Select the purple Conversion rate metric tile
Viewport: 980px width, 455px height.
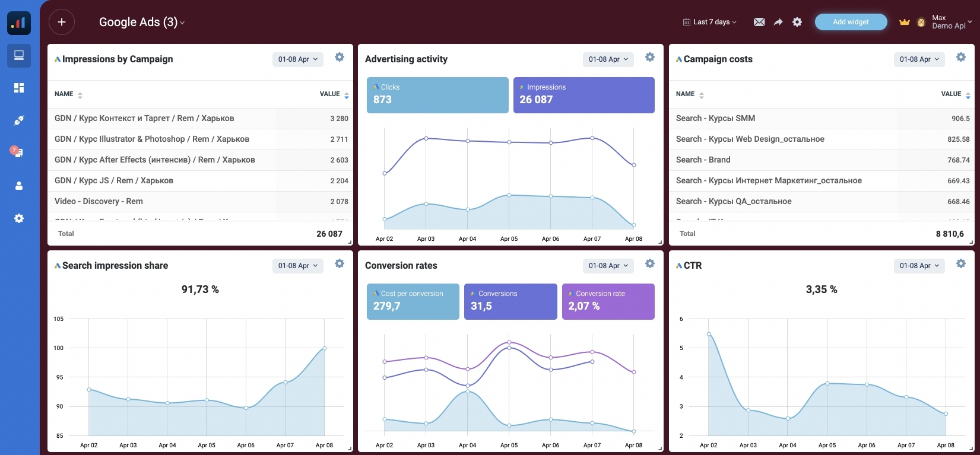pos(608,301)
